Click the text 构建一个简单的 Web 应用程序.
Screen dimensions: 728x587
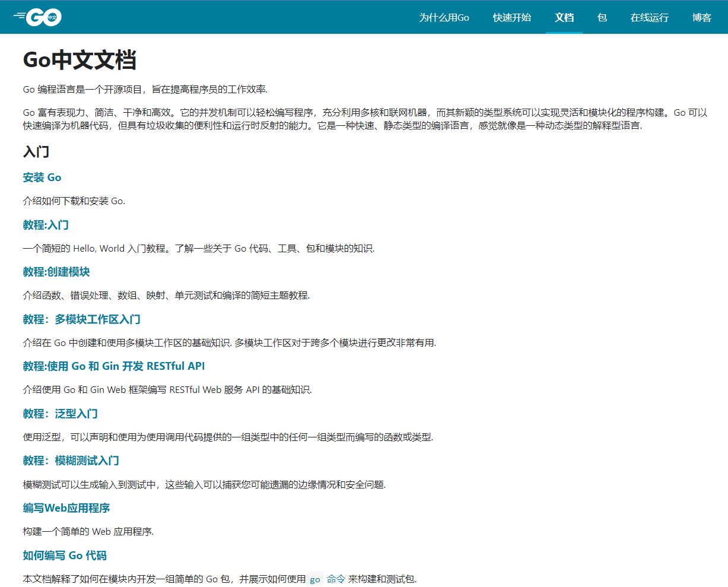pyautogui.click(x=88, y=532)
